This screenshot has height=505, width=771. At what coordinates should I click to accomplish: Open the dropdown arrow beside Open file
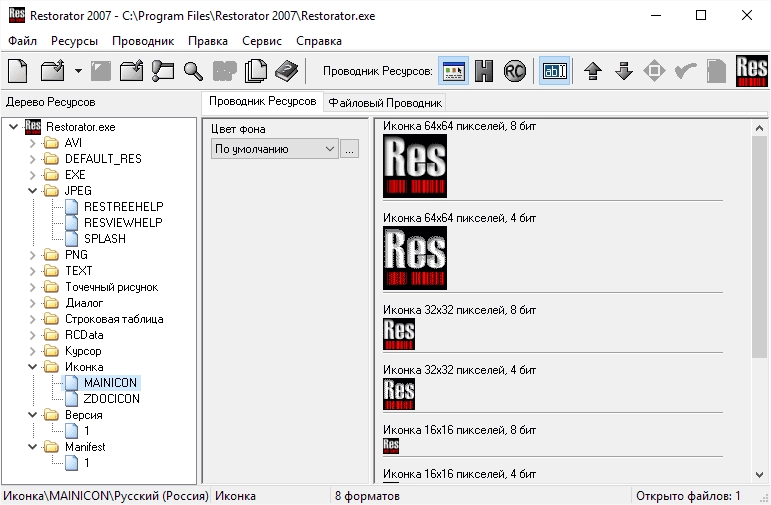(x=78, y=71)
